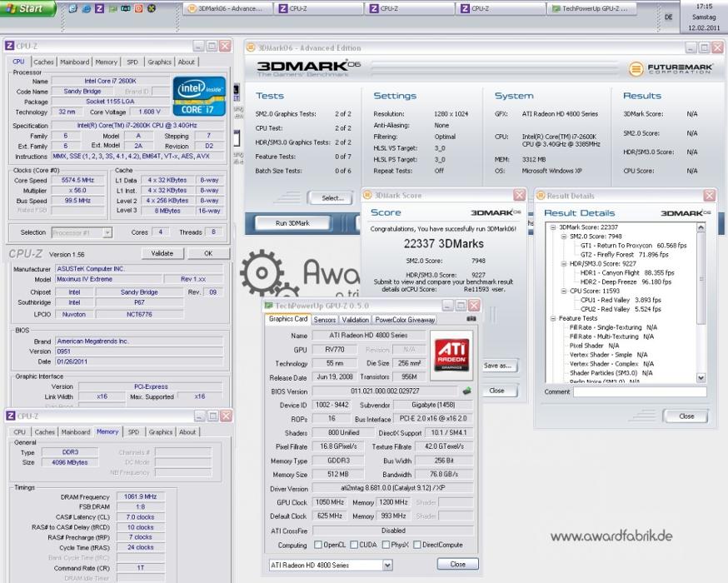Select the HDR1 - Canyon Flight row

pyautogui.click(x=626, y=273)
